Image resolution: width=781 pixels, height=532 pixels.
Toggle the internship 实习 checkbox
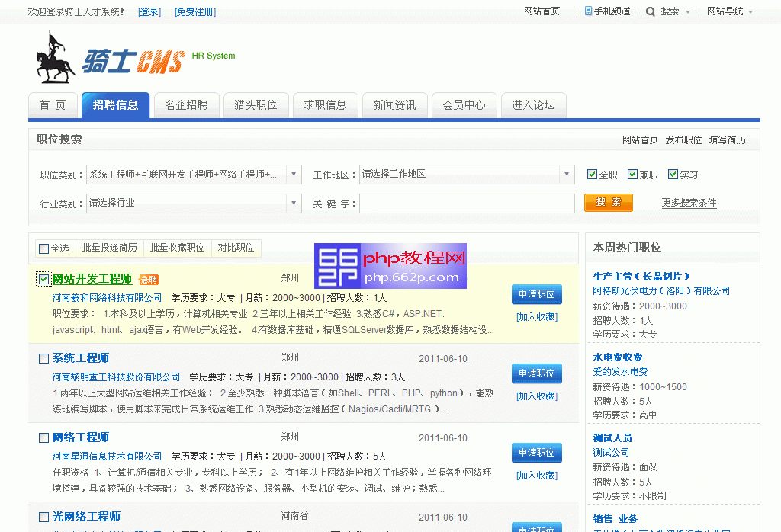(x=673, y=175)
